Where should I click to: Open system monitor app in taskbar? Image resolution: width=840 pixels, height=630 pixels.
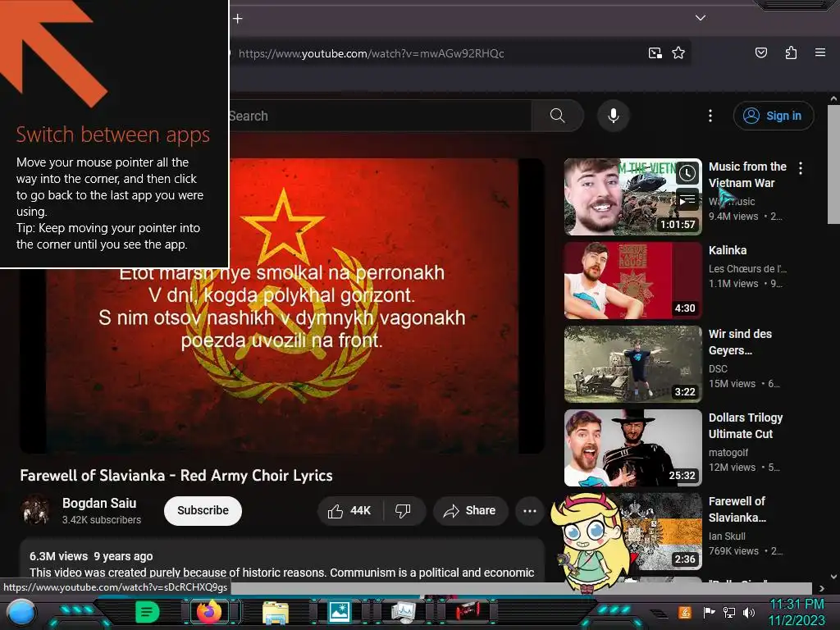(x=403, y=612)
